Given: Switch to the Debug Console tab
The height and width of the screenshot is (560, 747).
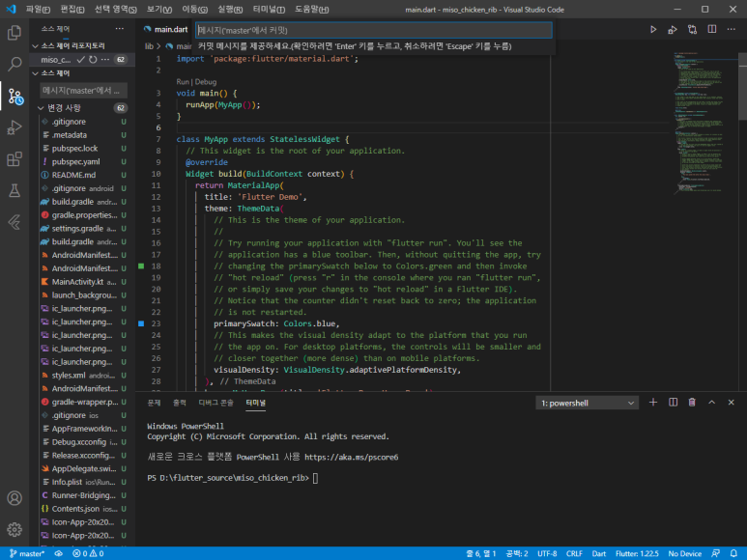Looking at the screenshot, I should (215, 403).
